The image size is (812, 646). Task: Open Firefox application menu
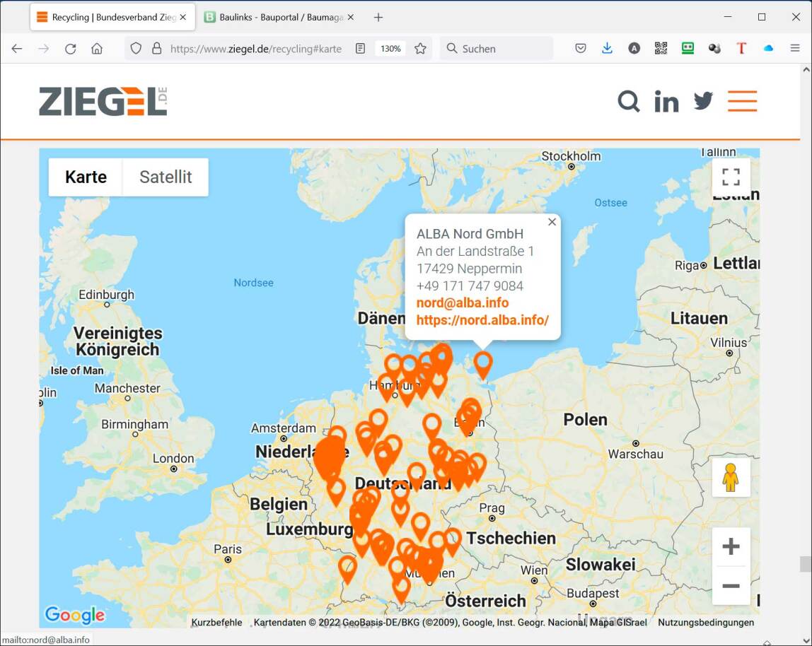pos(796,49)
